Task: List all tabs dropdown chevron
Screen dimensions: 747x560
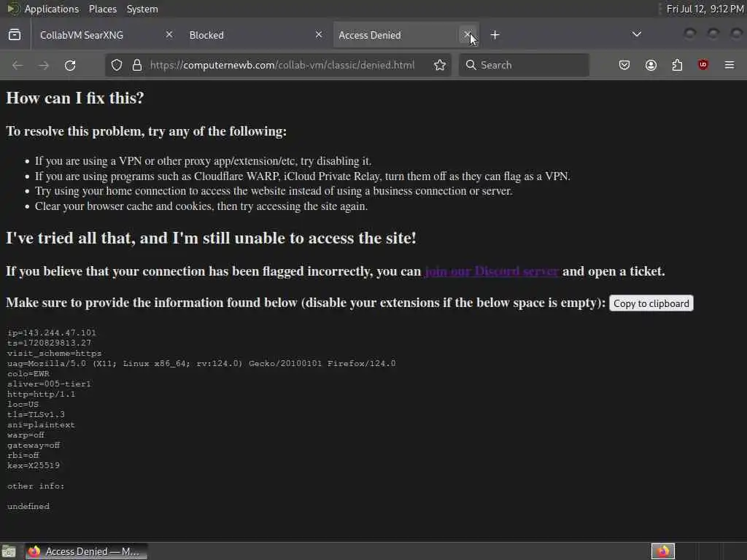Action: [636, 34]
